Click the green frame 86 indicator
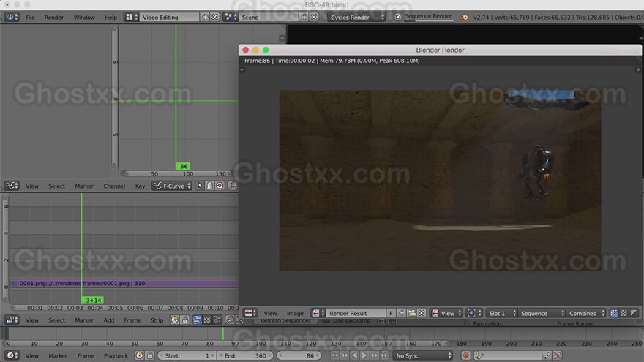The width and height of the screenshot is (644, 362). pos(184,166)
